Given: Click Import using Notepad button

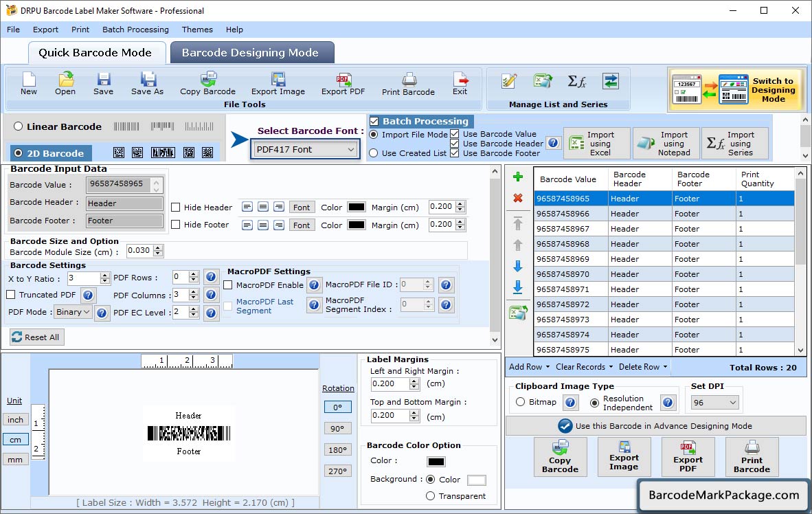Looking at the screenshot, I should point(666,143).
